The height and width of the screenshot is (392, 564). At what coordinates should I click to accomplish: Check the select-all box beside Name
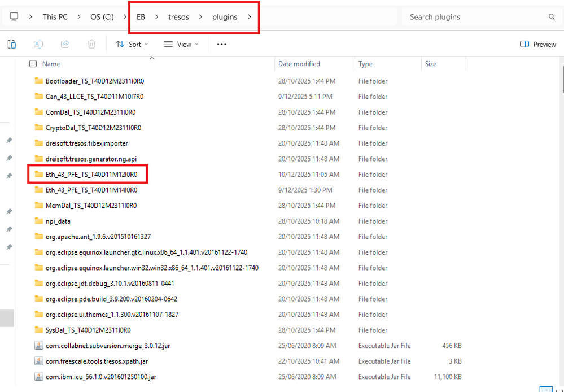pyautogui.click(x=32, y=63)
